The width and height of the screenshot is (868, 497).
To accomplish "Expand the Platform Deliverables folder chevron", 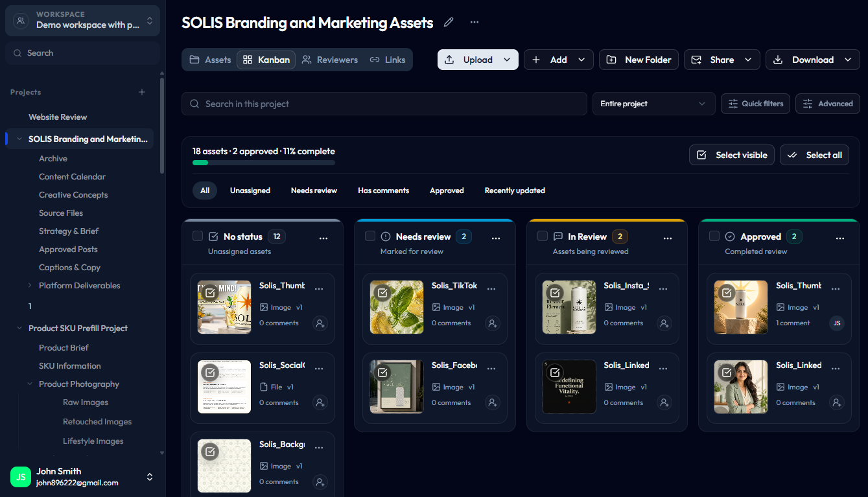I will pos(30,286).
